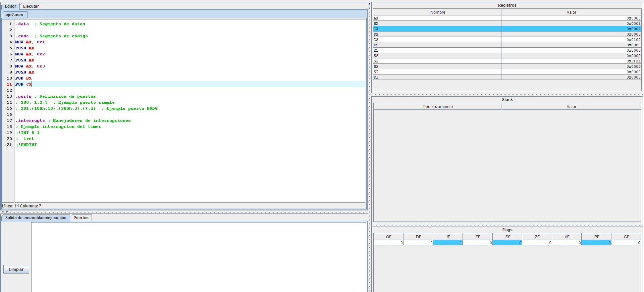Click the up arrow on the output pane splitter
644x292 pixels.
coord(3,212)
